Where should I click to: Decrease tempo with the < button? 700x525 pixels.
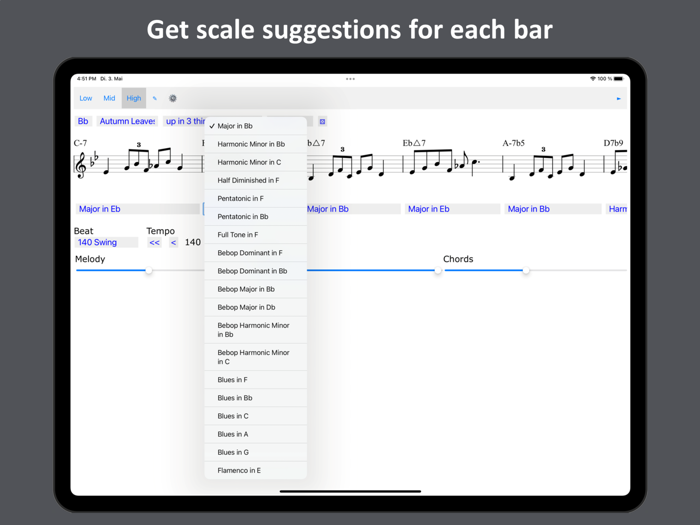(x=173, y=242)
